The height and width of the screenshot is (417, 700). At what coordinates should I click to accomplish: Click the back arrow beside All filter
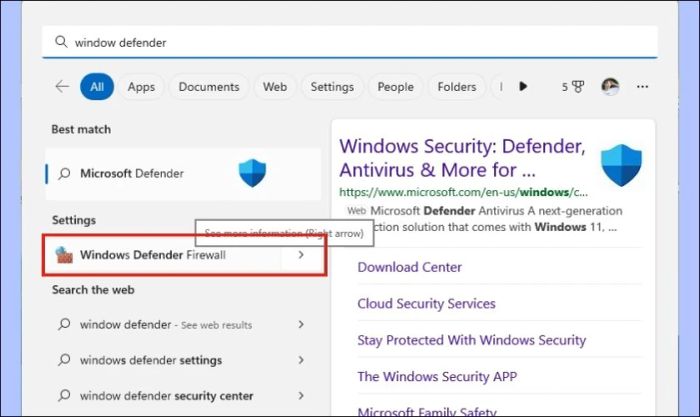[x=62, y=86]
